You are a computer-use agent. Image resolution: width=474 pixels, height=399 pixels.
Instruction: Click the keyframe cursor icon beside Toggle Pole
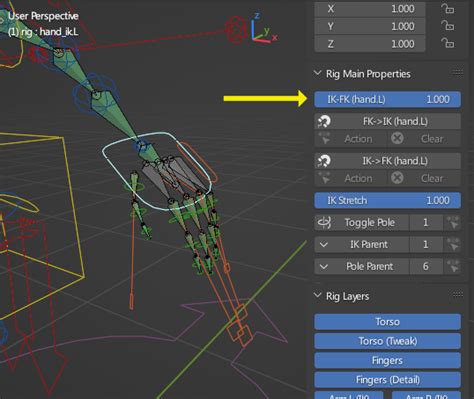click(453, 222)
